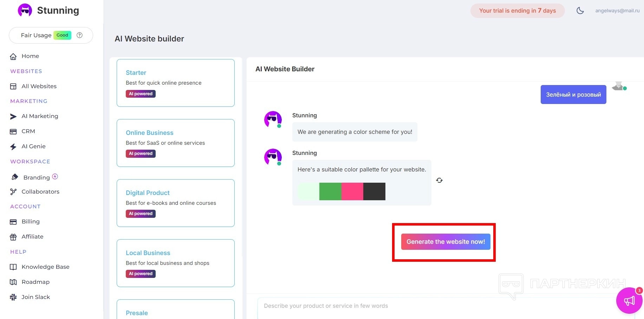Viewport: 644px width, 319px height.
Task: Click the dark charcoal palette swatch
Action: (374, 191)
